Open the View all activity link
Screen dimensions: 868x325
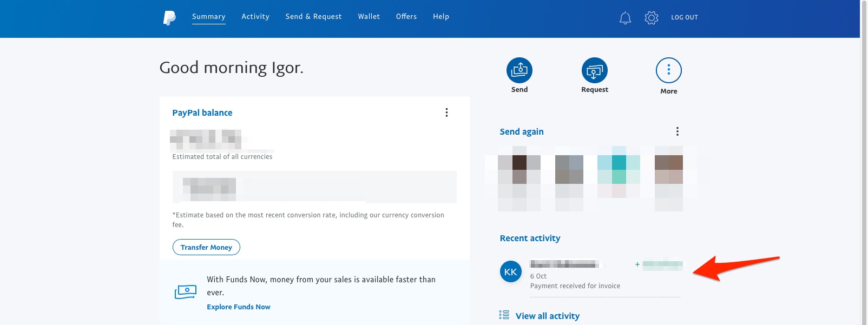click(548, 316)
